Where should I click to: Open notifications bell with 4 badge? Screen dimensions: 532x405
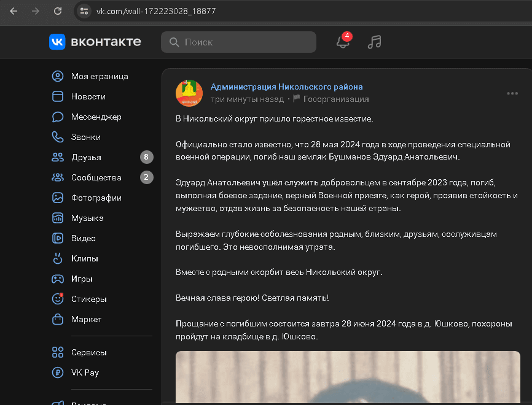343,41
